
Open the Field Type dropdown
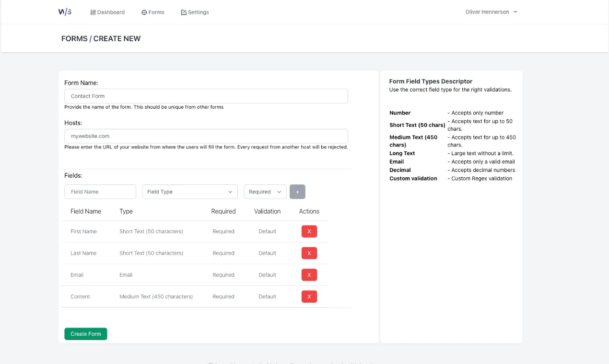190,192
